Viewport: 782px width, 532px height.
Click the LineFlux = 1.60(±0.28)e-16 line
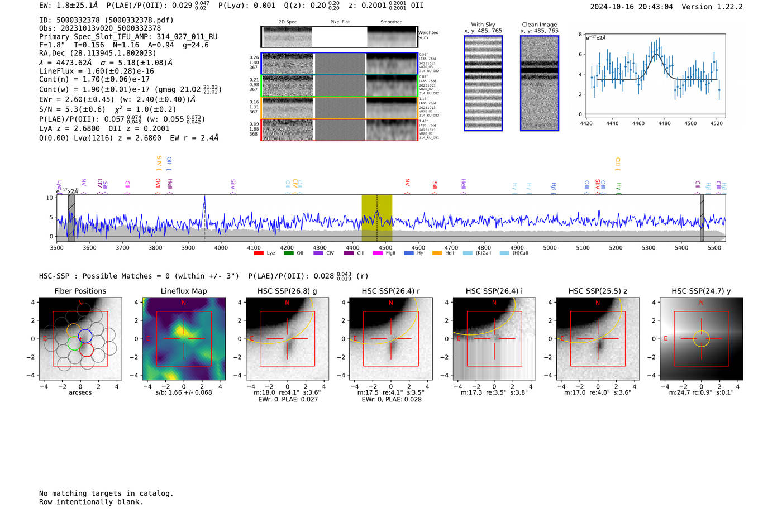coord(97,71)
